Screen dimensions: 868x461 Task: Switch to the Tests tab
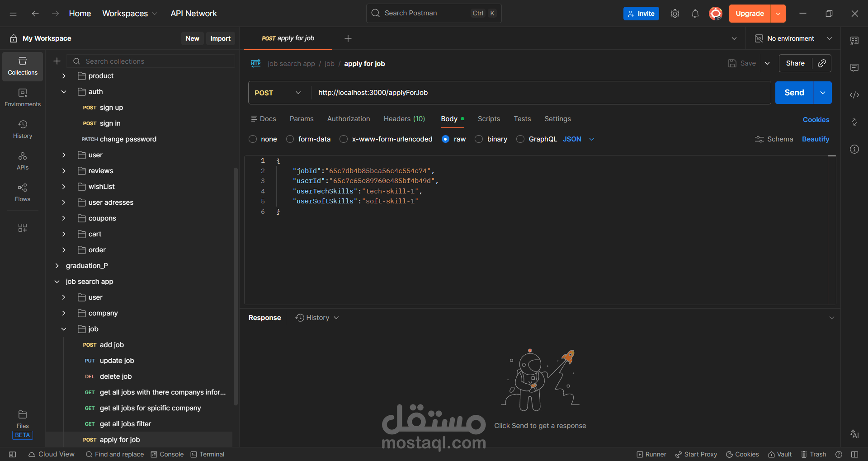[x=522, y=119]
